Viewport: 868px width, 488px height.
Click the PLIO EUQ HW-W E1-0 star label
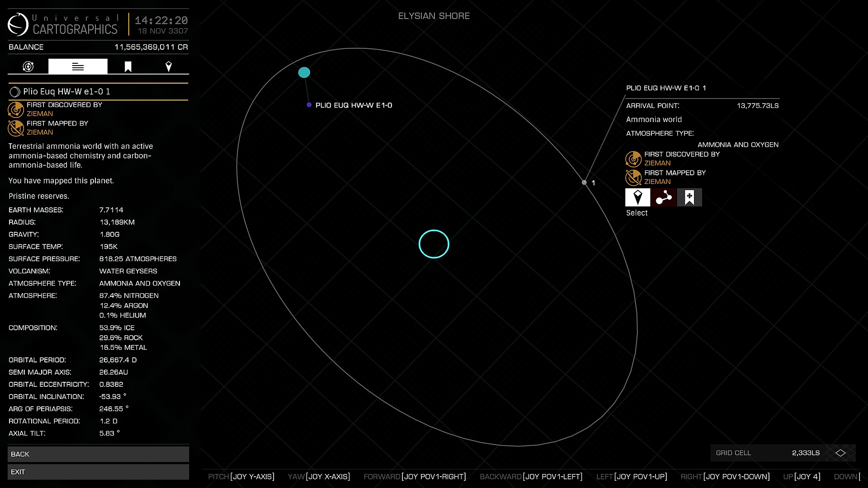354,105
